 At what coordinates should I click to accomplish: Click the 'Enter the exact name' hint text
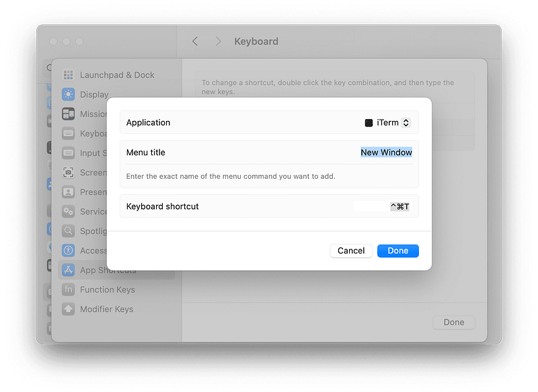(x=231, y=176)
